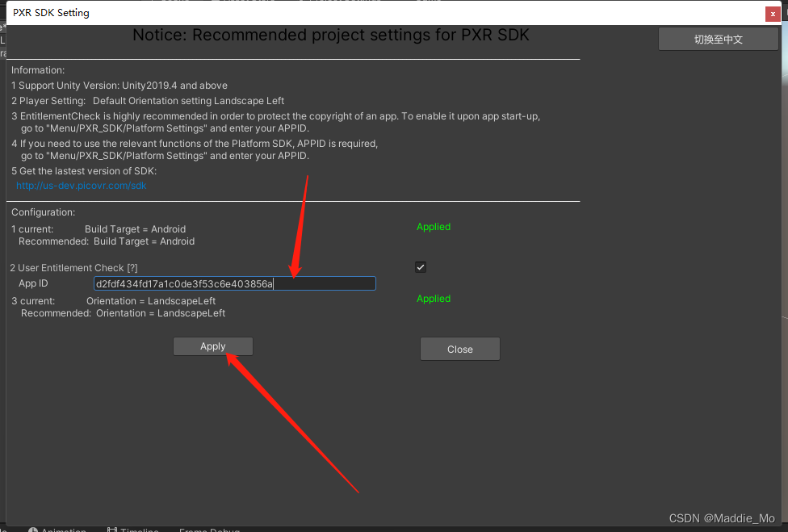
Task: Click the "Notice: Recommended project settings" heading
Action: click(331, 36)
